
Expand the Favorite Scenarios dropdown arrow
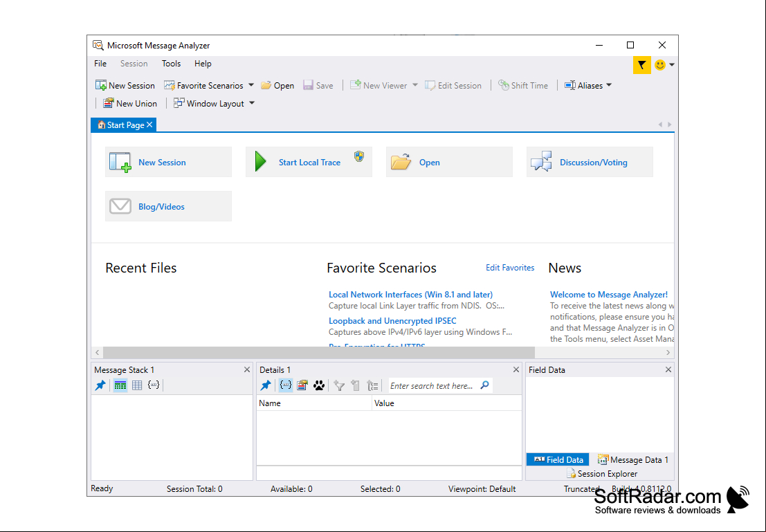(251, 85)
